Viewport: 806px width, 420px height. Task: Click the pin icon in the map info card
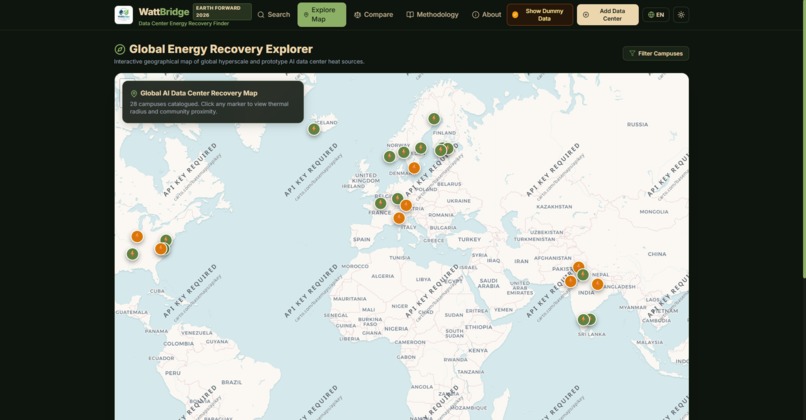134,94
